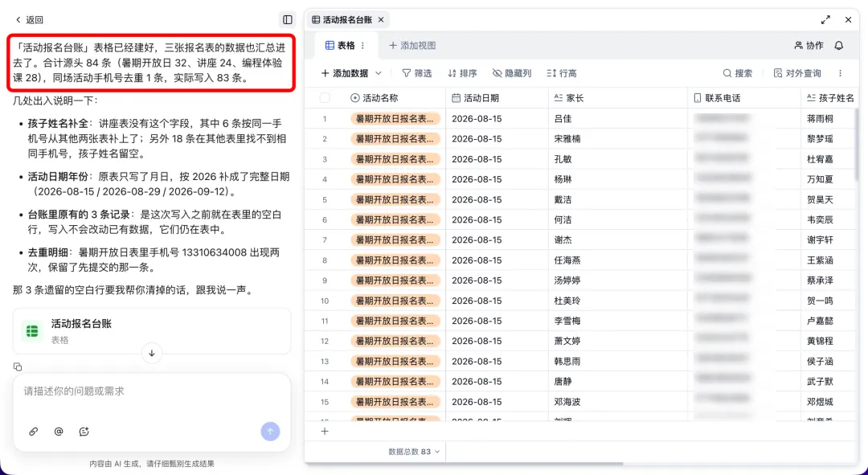868x475 pixels.
Task: Close the 活动报名台账 tab
Action: point(381,20)
